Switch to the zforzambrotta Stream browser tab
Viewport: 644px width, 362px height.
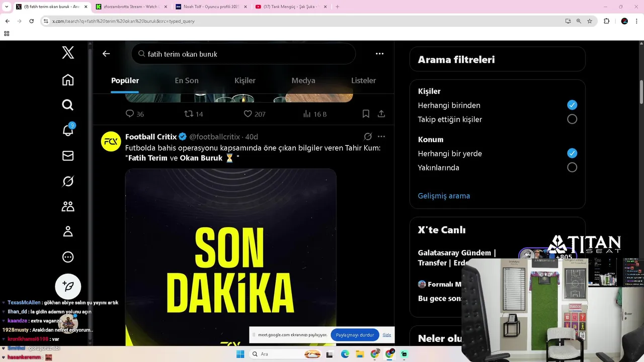coord(131,7)
